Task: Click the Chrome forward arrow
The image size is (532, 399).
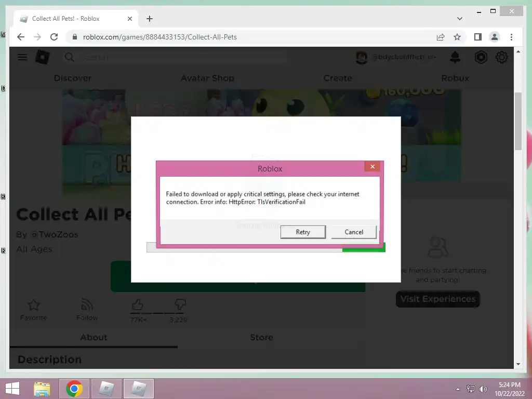Action: [37, 37]
